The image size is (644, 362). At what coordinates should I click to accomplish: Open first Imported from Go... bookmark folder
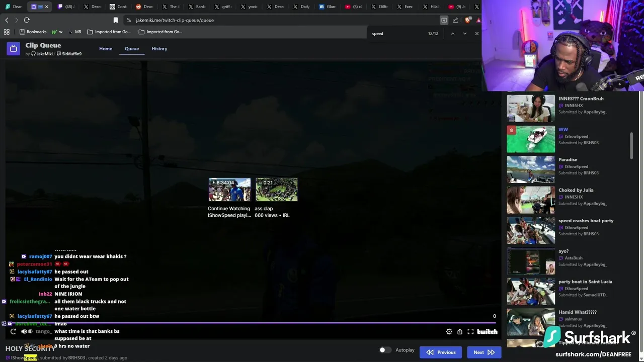coord(109,32)
